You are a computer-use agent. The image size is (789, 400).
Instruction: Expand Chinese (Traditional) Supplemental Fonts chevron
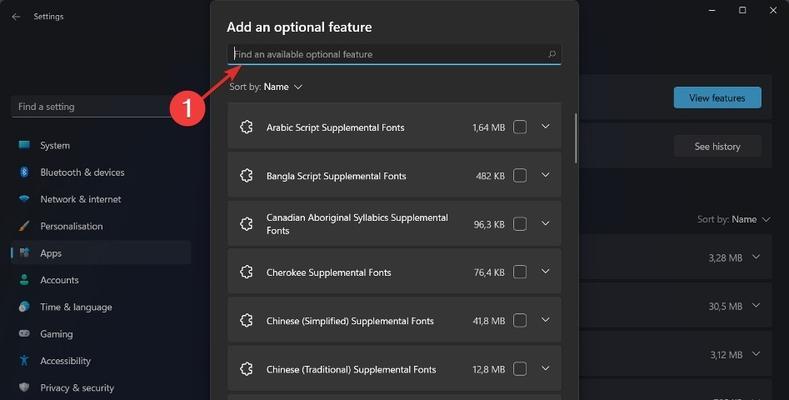tap(545, 368)
